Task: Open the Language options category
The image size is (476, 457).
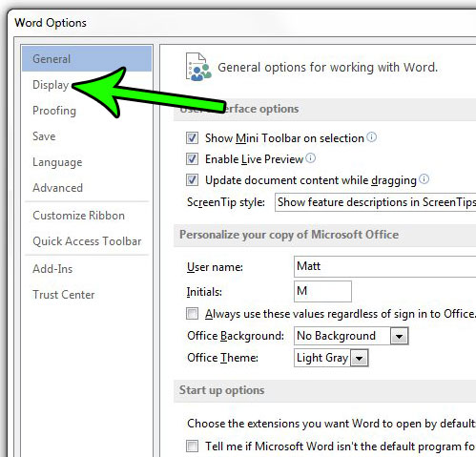Action: click(x=57, y=162)
